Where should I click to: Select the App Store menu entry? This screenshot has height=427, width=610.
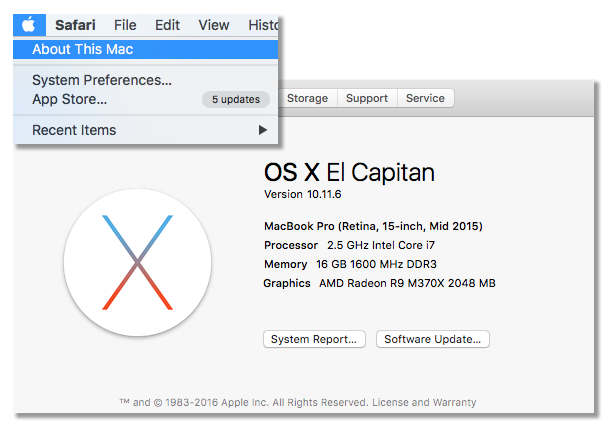(x=145, y=99)
